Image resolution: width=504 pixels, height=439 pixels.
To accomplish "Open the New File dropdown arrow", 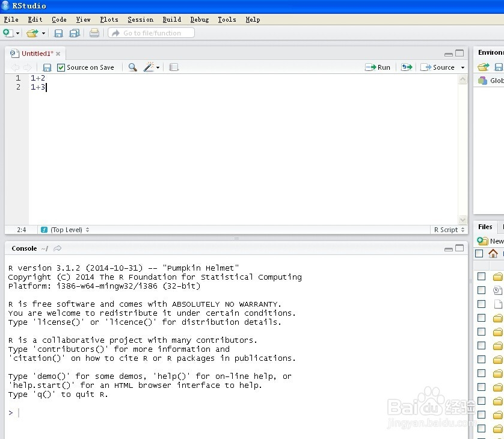I will (x=17, y=33).
